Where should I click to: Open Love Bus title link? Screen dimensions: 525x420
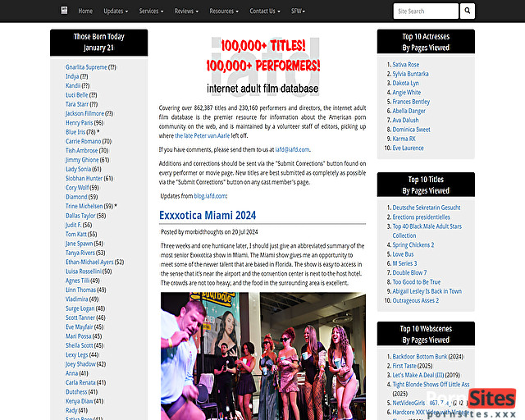(403, 254)
